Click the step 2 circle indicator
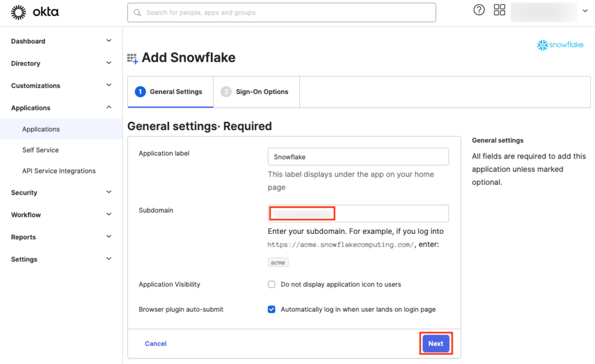 pyautogui.click(x=225, y=92)
